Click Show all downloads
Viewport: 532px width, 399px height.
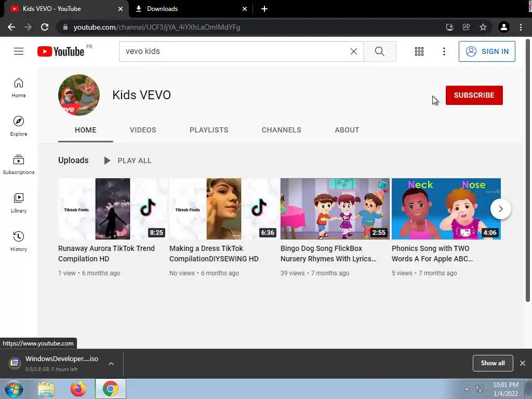493,363
